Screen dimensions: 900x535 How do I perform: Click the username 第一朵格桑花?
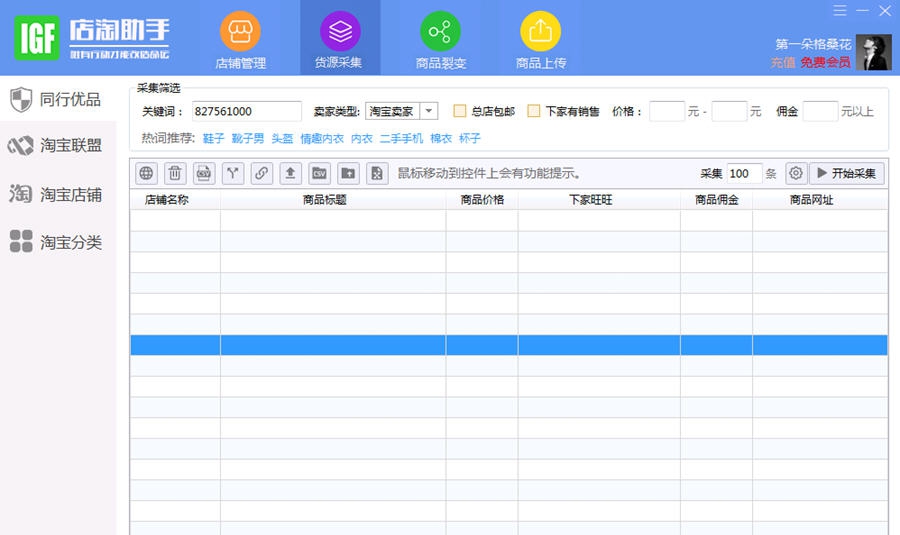click(x=813, y=44)
